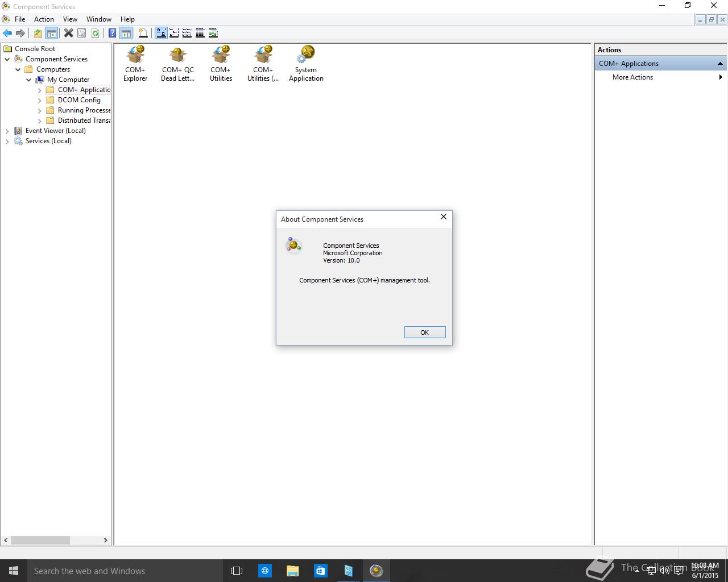Select the System Application icon
This screenshot has width=728, height=582.
click(306, 64)
